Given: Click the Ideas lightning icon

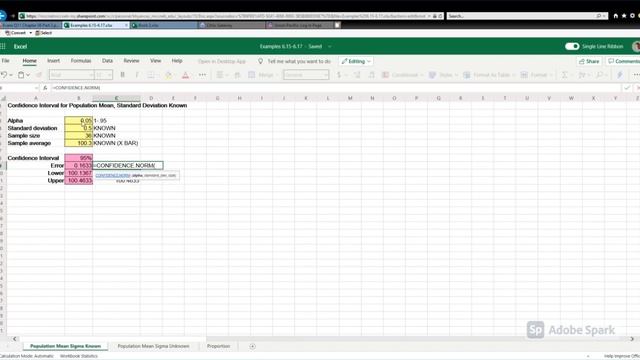Looking at the screenshot, I should tap(620, 75).
